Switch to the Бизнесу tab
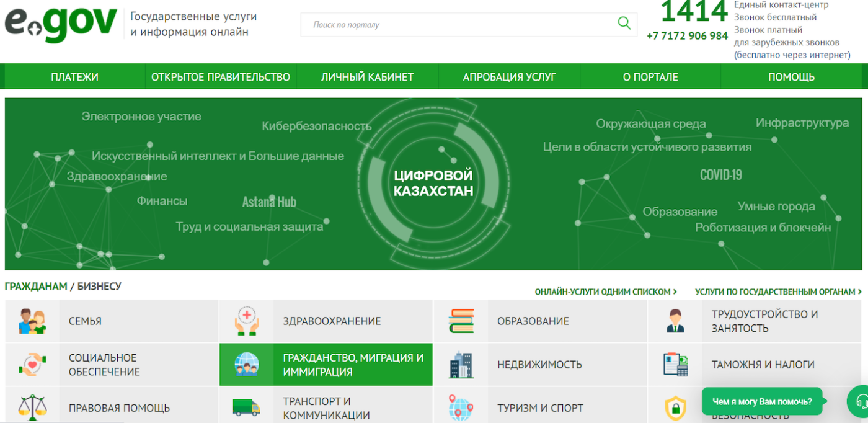Screen dimensions: 868x423 [x=99, y=287]
